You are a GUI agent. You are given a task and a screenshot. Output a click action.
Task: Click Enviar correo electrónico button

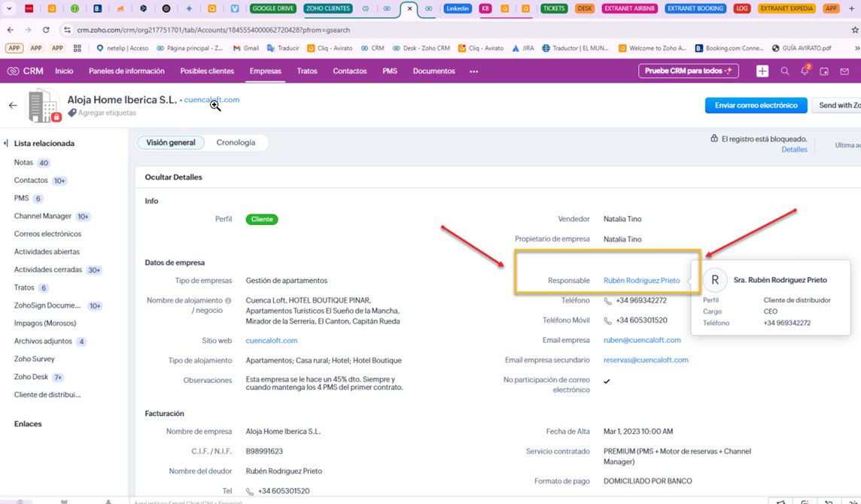coord(756,105)
